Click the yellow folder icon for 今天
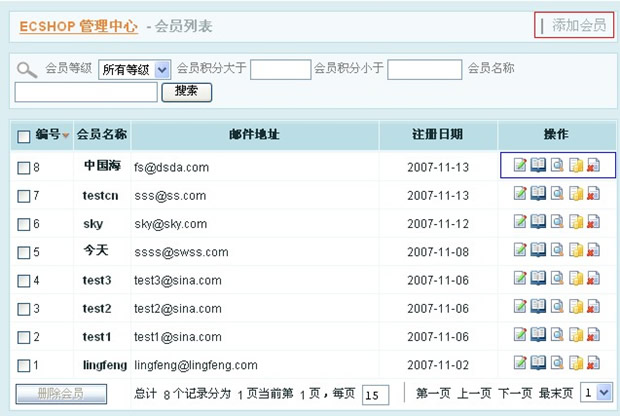The height and width of the screenshot is (416, 620). [x=576, y=251]
